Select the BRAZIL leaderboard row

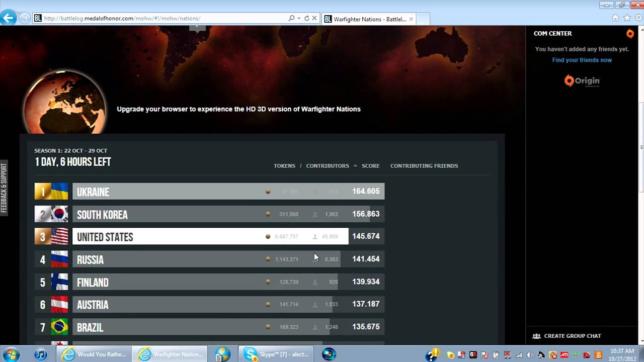pyautogui.click(x=209, y=327)
